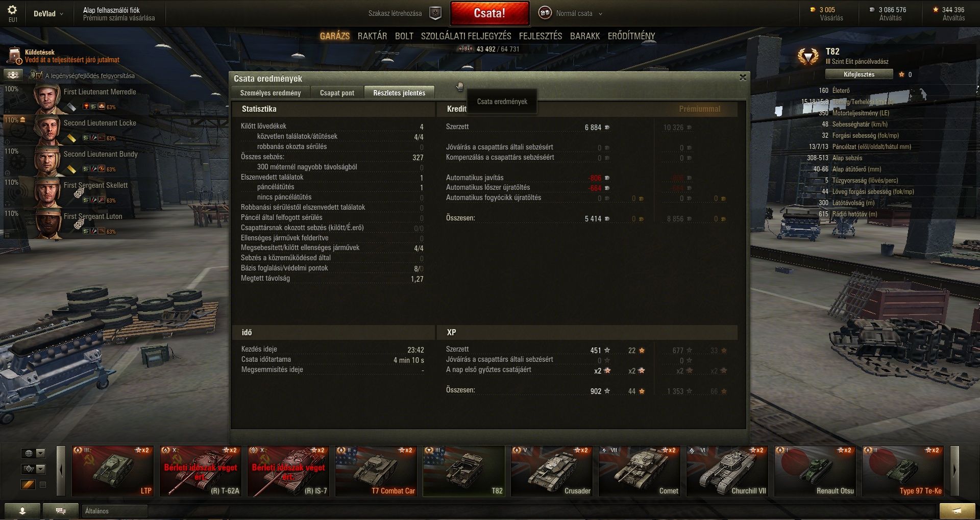Image resolution: width=980 pixels, height=520 pixels.
Task: Open the platoon creation shield icon
Action: [435, 13]
